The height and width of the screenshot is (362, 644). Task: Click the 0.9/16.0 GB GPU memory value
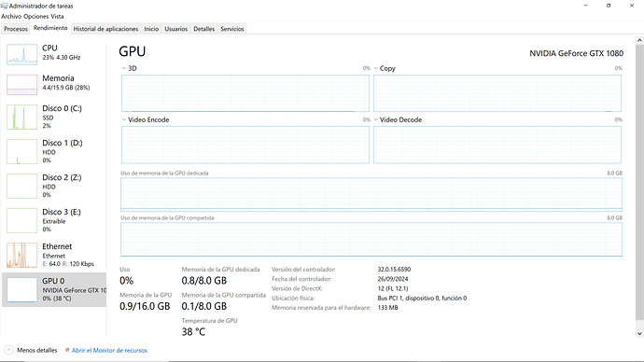point(145,306)
